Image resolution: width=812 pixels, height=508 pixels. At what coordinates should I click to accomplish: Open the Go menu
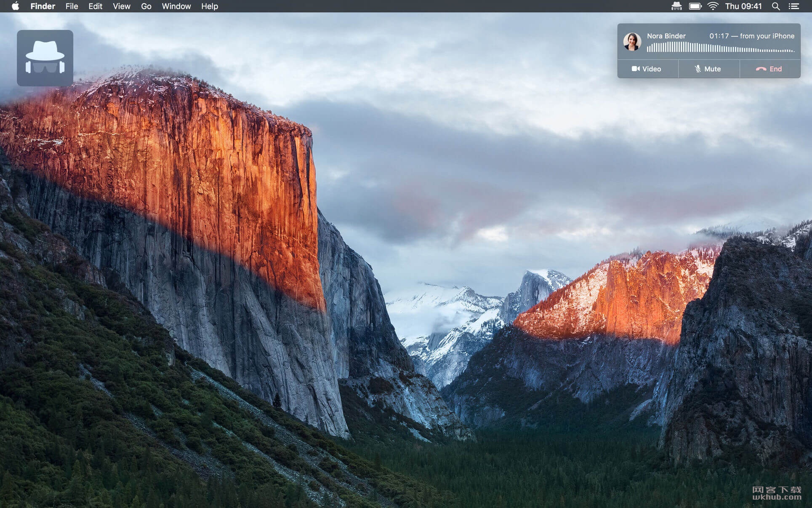(x=146, y=6)
